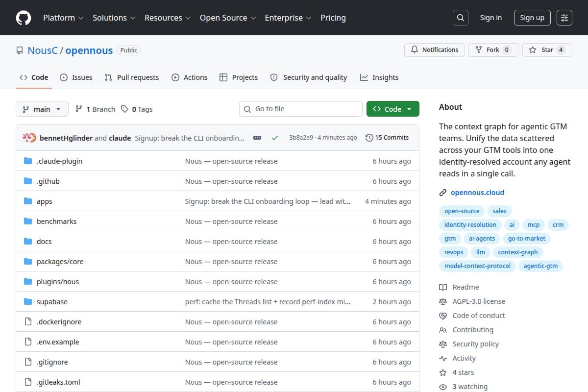
Task: Click the Sign up button
Action: (x=532, y=18)
